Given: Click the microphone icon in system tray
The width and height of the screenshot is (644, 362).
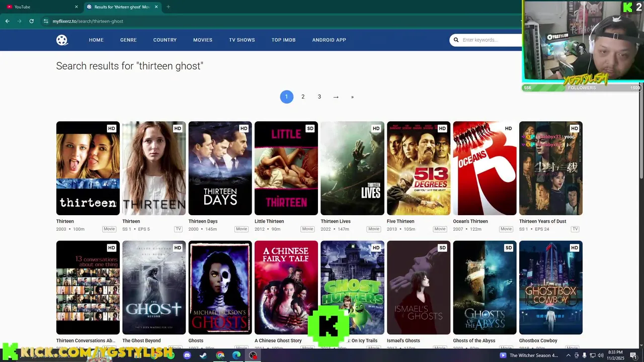Looking at the screenshot, I should coord(584,355).
